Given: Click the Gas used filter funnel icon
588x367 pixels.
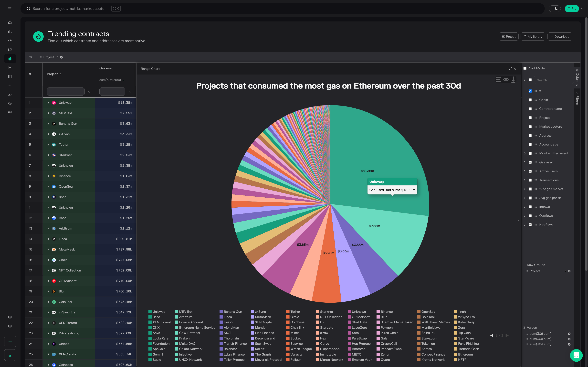Looking at the screenshot, I should pyautogui.click(x=130, y=92).
